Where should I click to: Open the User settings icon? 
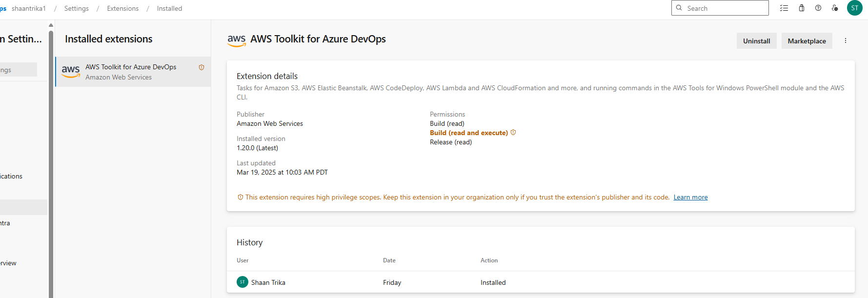[835, 8]
